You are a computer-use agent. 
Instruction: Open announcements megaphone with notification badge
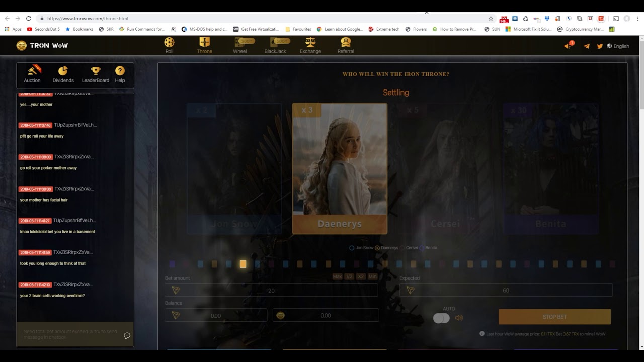(x=569, y=45)
